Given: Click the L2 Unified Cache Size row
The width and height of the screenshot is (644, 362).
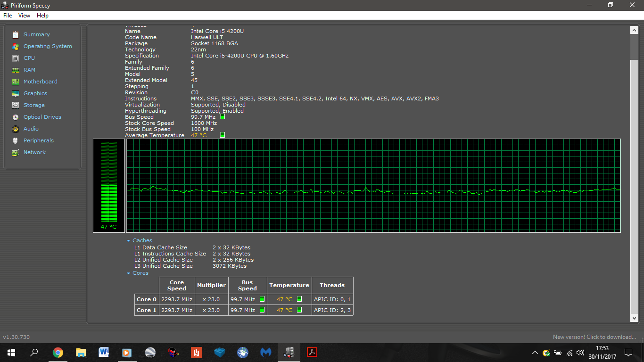Looking at the screenshot, I should 194,260.
